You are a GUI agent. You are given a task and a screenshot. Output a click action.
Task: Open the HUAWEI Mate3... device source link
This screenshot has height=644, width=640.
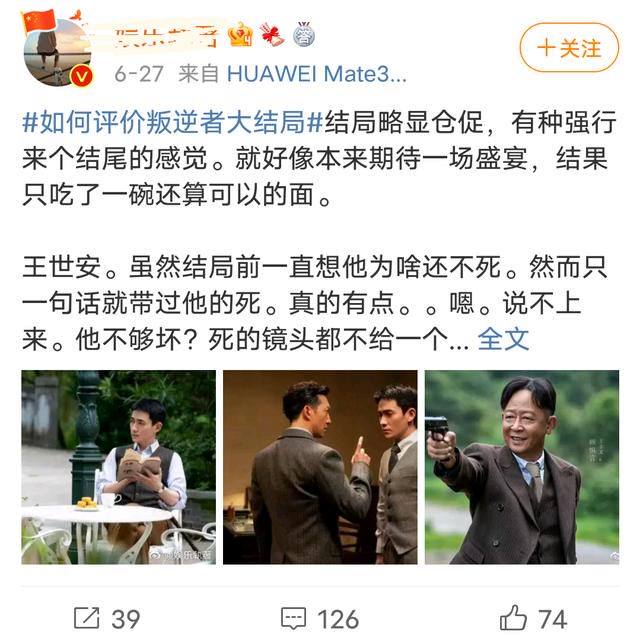[x=317, y=74]
